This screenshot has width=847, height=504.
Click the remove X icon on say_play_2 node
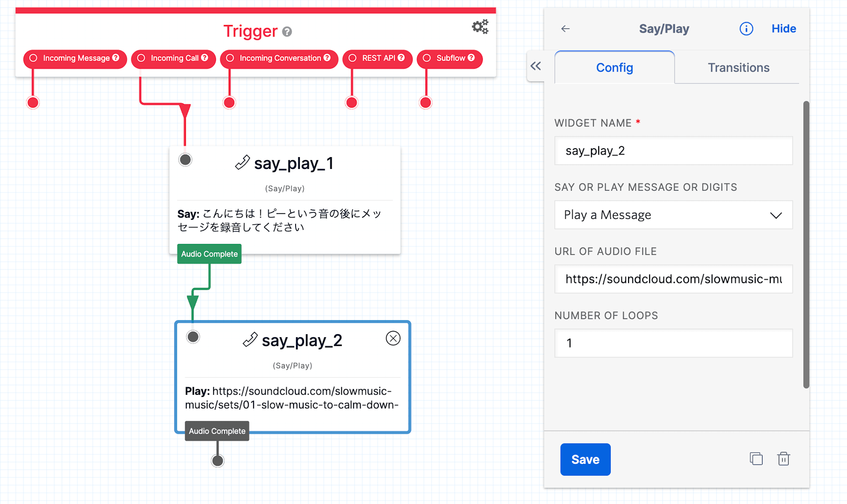(393, 338)
